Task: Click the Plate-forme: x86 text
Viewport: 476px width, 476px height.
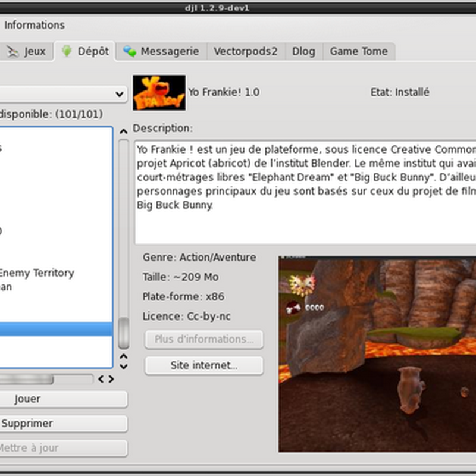Action: [x=183, y=296]
